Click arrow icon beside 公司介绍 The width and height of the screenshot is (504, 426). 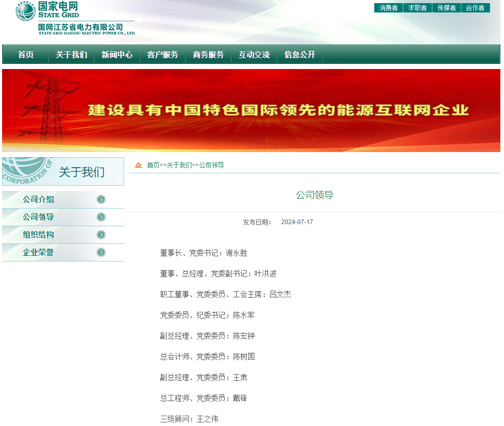coord(101,200)
